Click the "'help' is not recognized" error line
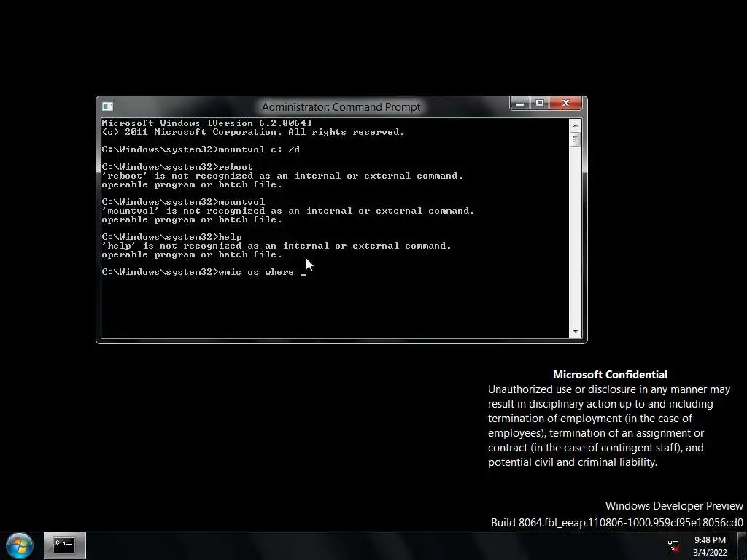Viewport: 747px width, 560px height. click(x=276, y=246)
